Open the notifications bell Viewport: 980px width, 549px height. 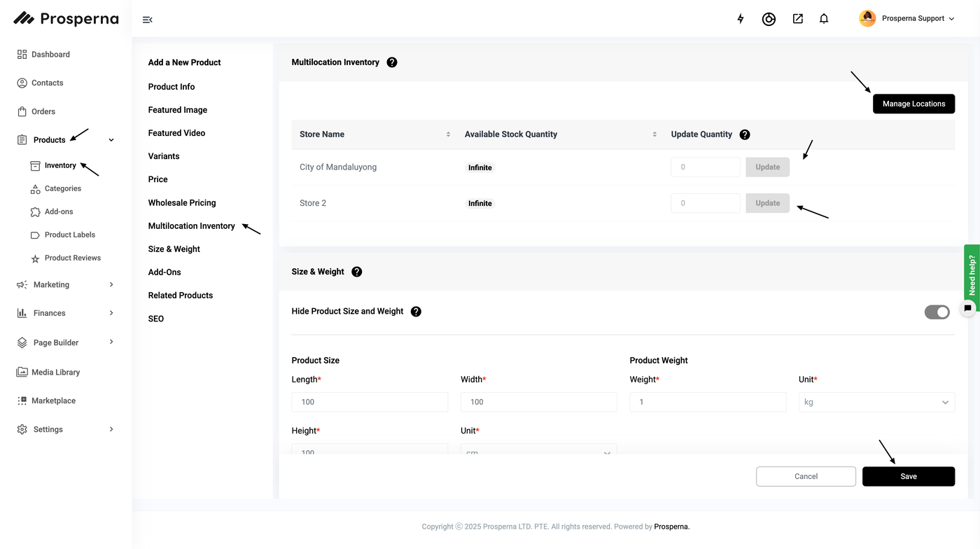[824, 19]
